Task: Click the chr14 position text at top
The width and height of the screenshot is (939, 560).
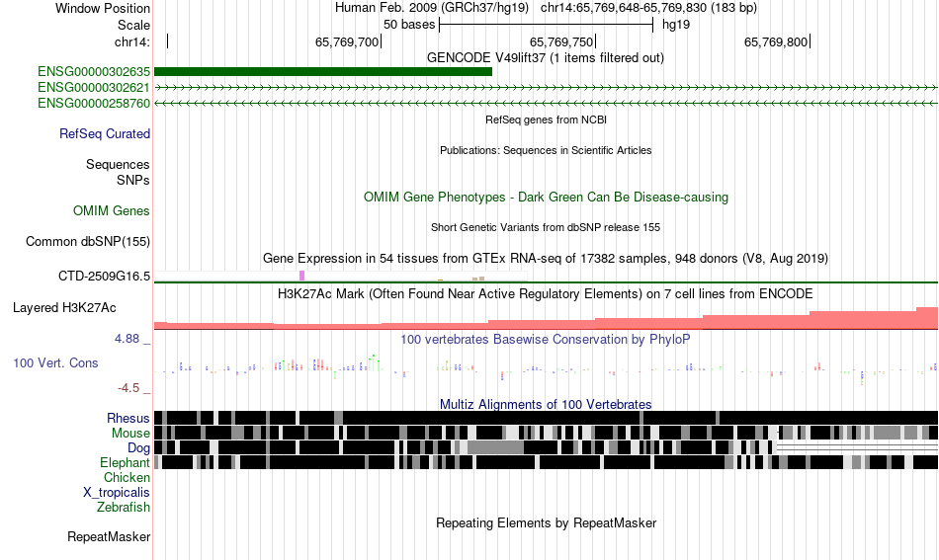Action: point(648,8)
